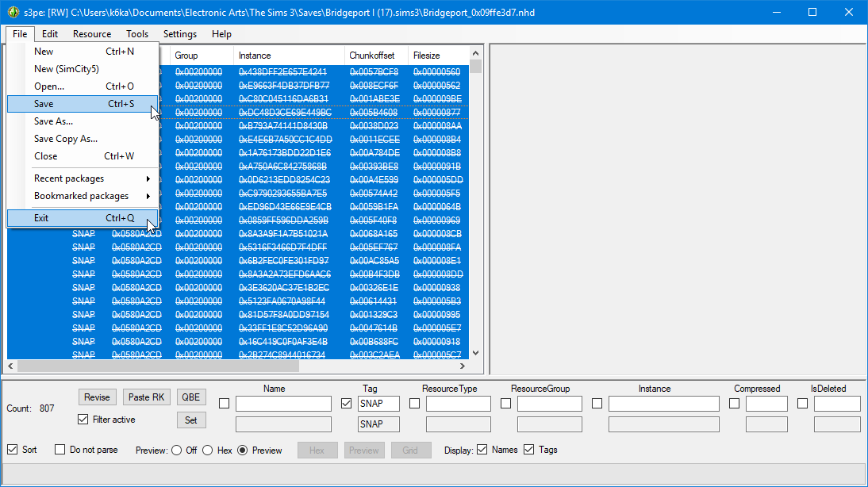Click the IsDeleted filter input field
Viewport: 868px width, 487px height.
coord(837,404)
